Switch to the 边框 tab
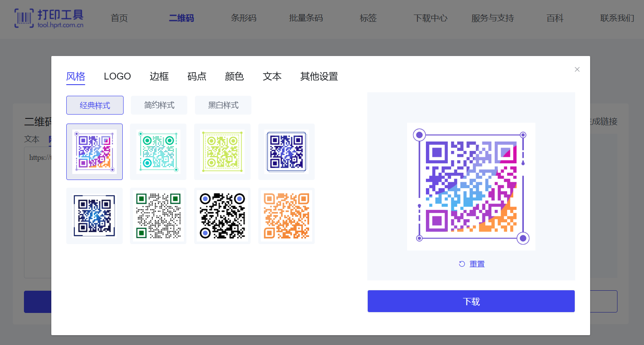 (159, 77)
